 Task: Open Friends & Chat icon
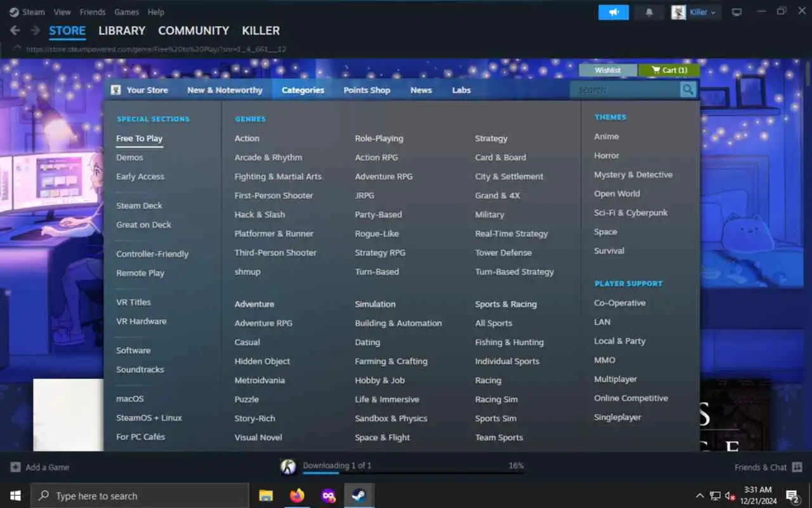click(796, 467)
